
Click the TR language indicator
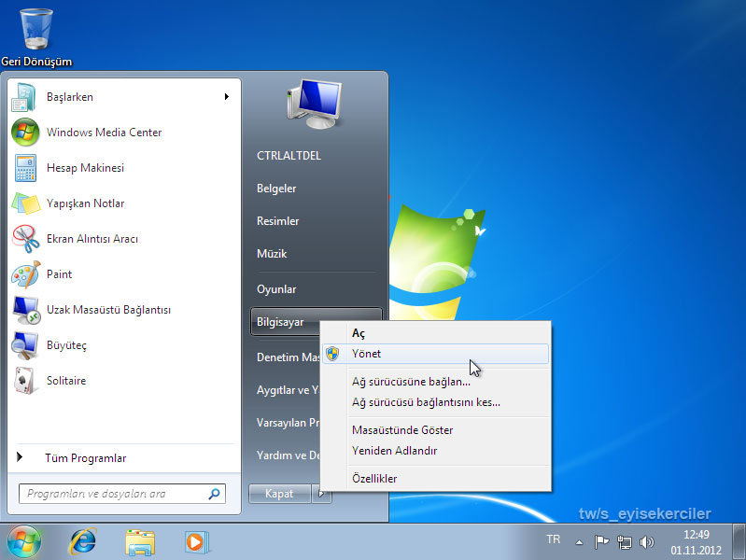point(553,539)
